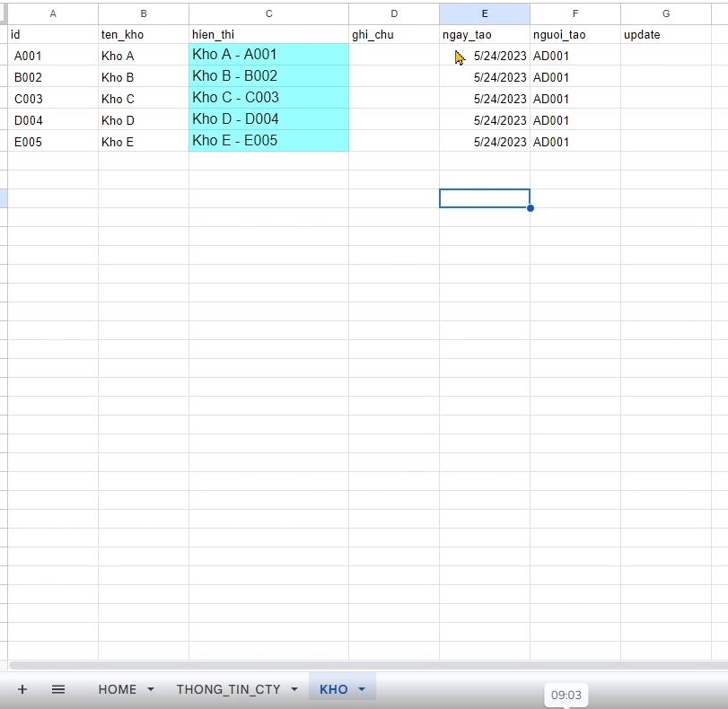Select column A header
This screenshot has height=709, width=728.
pos(53,14)
